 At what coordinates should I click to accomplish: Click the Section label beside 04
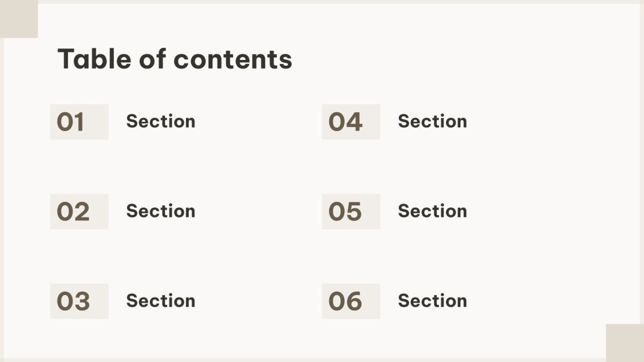[x=432, y=121]
